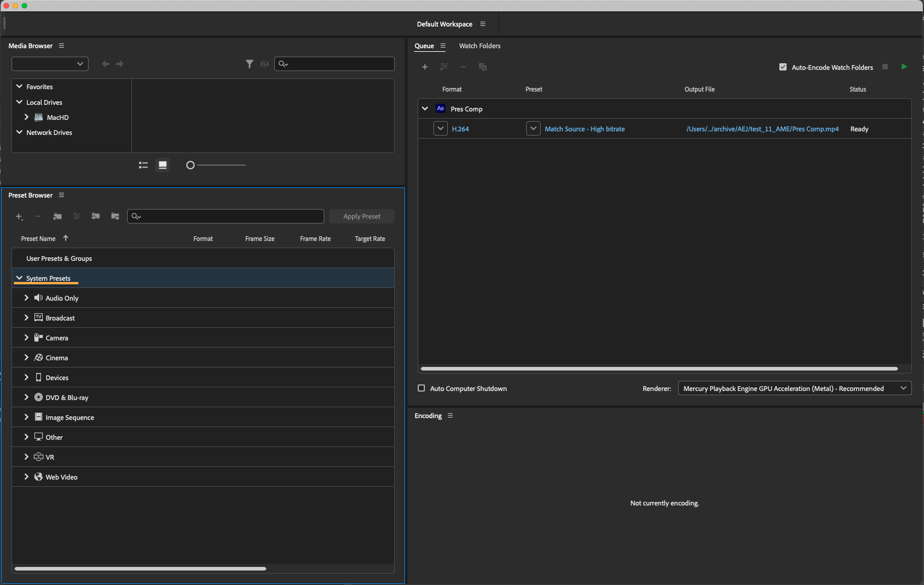
Task: Enable Auto Computer Shutdown checkbox
Action: pos(421,389)
